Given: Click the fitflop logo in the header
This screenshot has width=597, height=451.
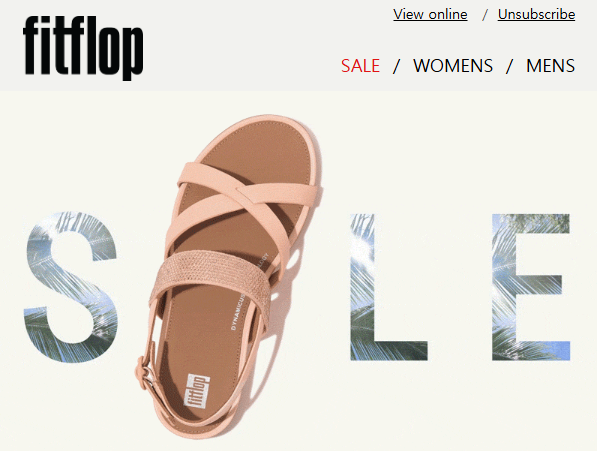Looking at the screenshot, I should 83,47.
